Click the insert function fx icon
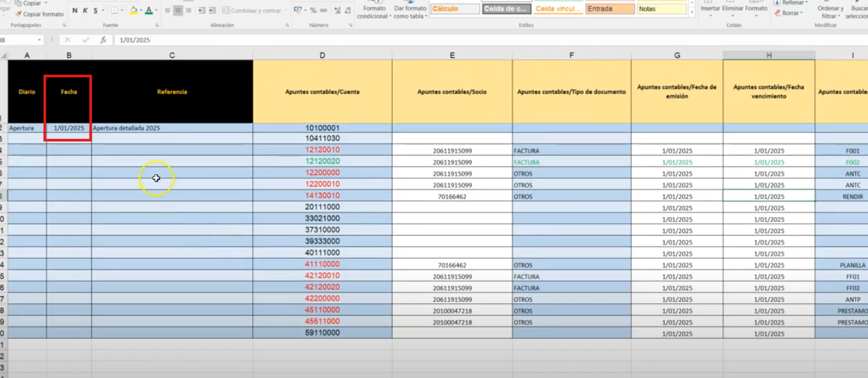The width and height of the screenshot is (868, 378). click(x=103, y=40)
